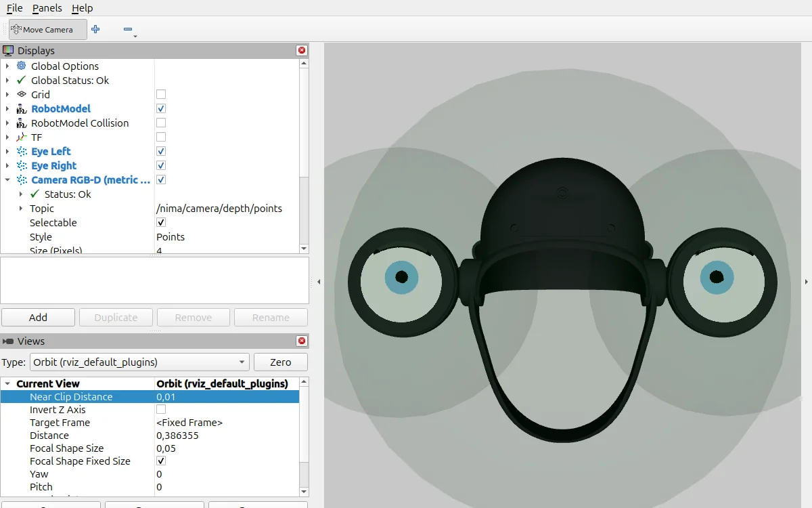Edit the Focal Shape Size value 0,05
This screenshot has width=812, height=508.
227,448
